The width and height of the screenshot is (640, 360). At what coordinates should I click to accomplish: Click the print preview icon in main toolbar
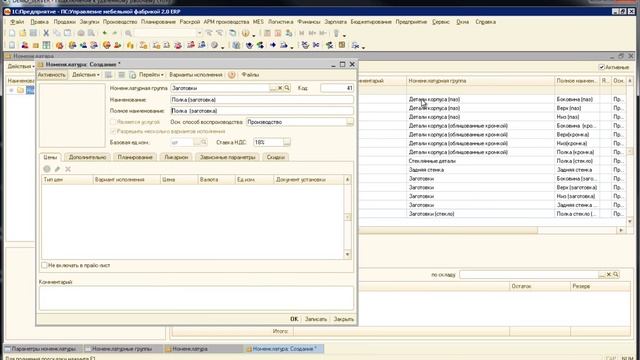point(91,33)
